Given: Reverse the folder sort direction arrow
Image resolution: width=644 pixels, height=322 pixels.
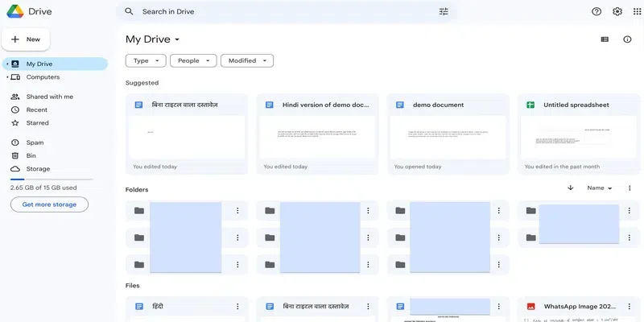Looking at the screenshot, I should [x=571, y=188].
